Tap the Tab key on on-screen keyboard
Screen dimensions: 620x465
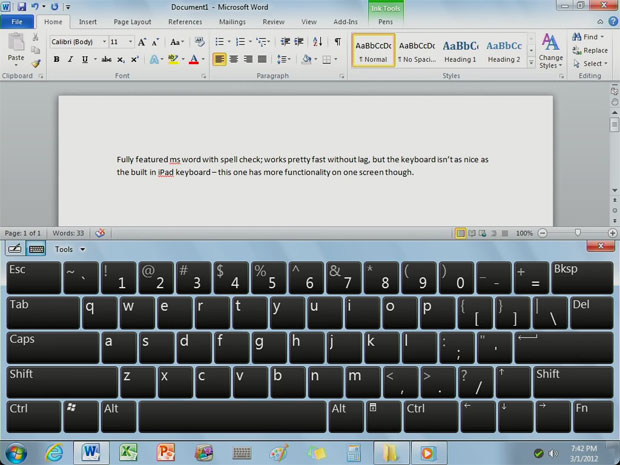43,313
